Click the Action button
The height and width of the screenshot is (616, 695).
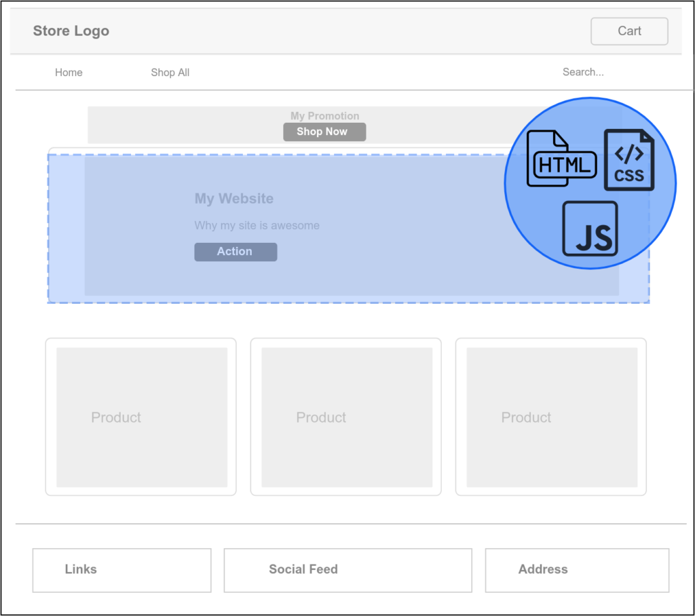point(236,252)
